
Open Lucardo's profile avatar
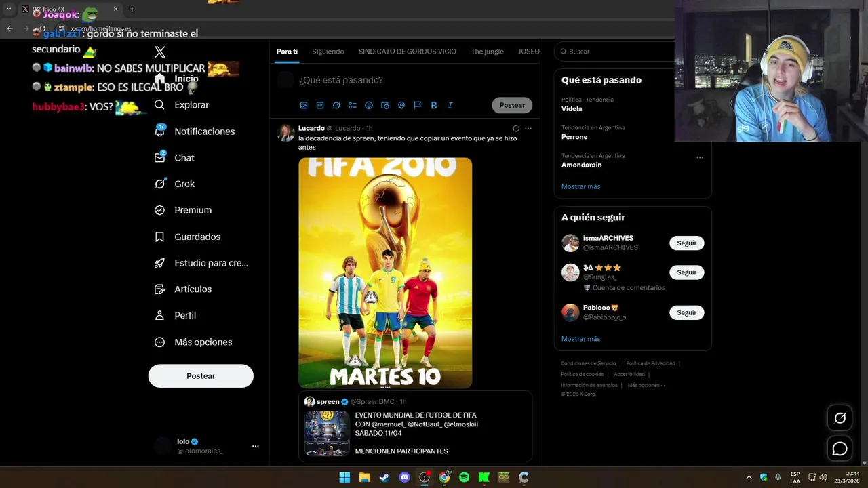285,132
